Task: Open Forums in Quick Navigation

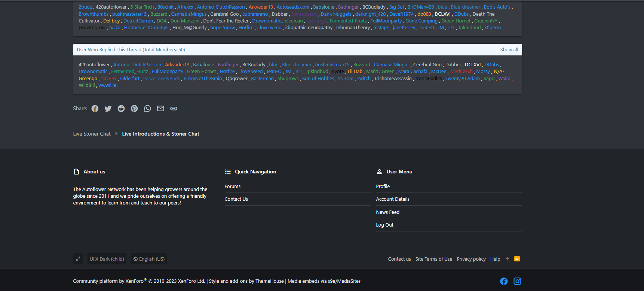Action: [233, 186]
